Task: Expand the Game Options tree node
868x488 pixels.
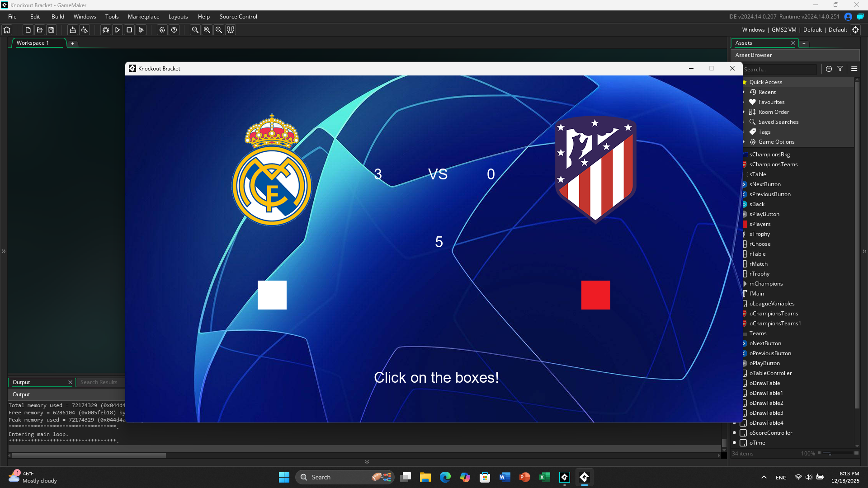Action: [744, 142]
